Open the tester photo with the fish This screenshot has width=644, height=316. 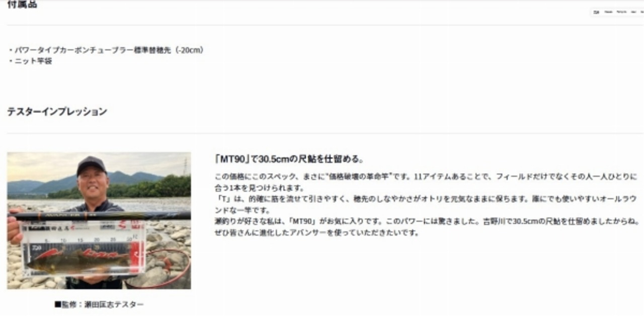tap(99, 221)
